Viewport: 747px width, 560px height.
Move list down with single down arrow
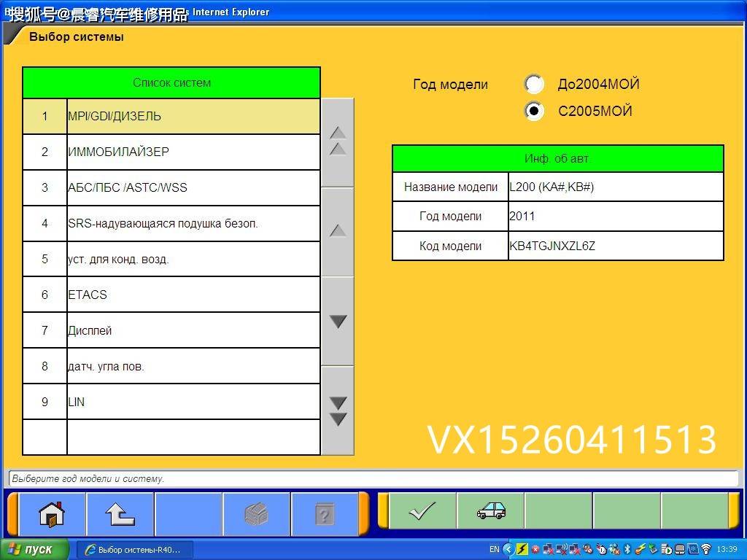coord(338,322)
